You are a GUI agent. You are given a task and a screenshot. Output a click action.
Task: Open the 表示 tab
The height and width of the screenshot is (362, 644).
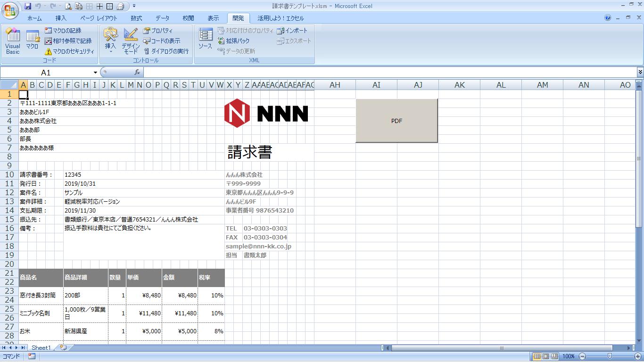pos(213,18)
